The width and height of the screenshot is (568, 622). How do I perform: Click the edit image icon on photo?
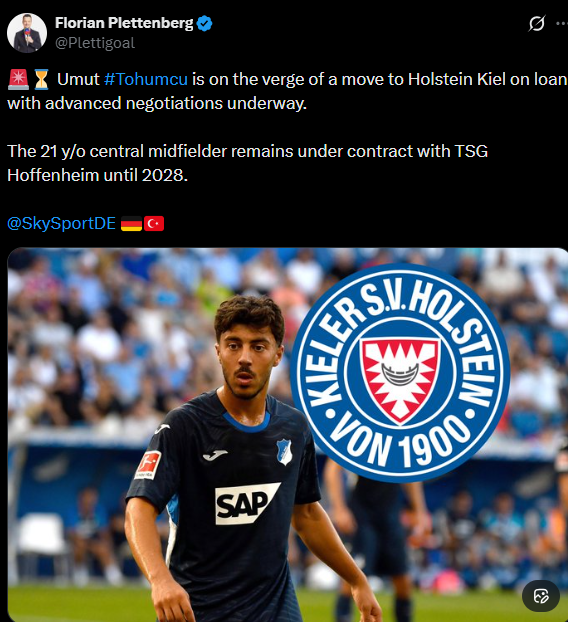pyautogui.click(x=541, y=596)
